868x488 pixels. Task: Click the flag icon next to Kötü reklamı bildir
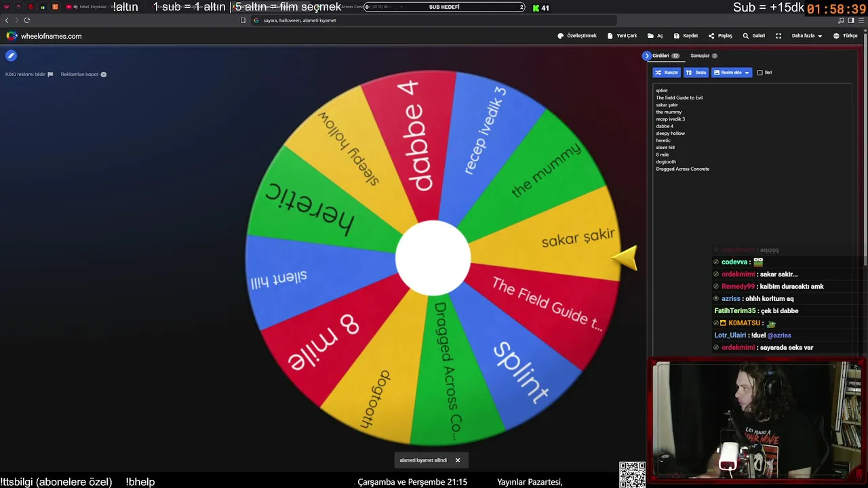coord(50,75)
